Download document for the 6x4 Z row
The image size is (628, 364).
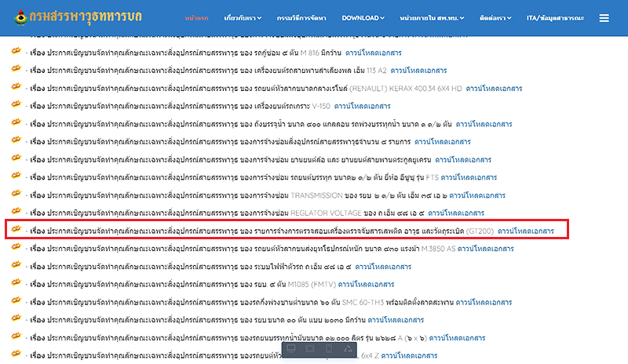coord(409,355)
